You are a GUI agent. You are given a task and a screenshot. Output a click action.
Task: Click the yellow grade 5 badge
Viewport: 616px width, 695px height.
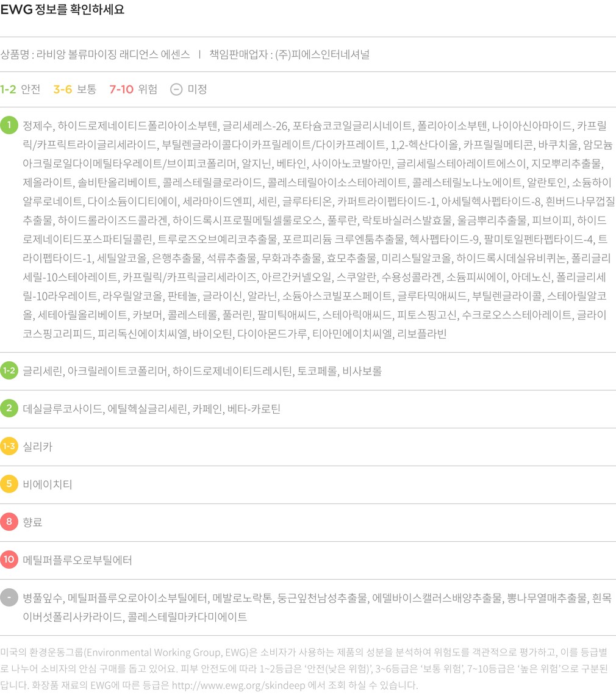(x=9, y=484)
